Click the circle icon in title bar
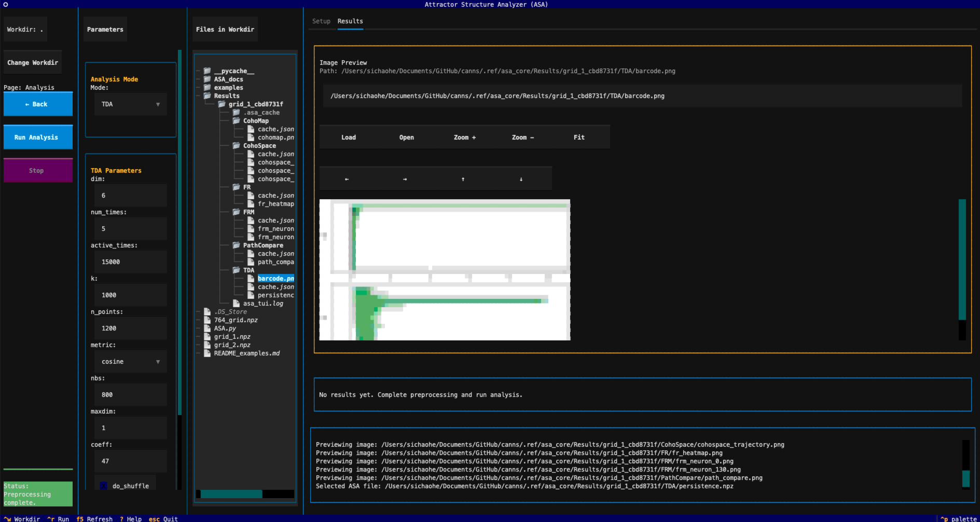 pyautogui.click(x=6, y=5)
